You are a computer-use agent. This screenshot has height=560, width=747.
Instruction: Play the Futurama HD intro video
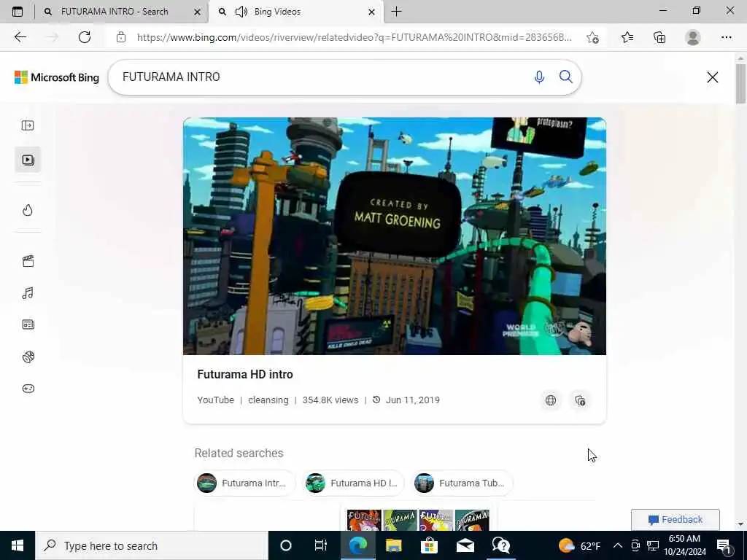395,236
